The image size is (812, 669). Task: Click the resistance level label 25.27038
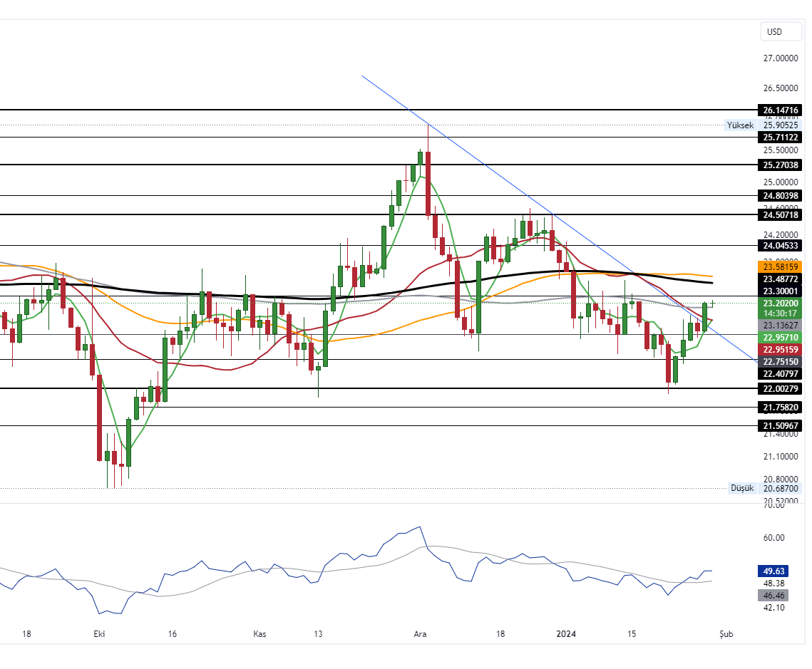[x=781, y=165]
